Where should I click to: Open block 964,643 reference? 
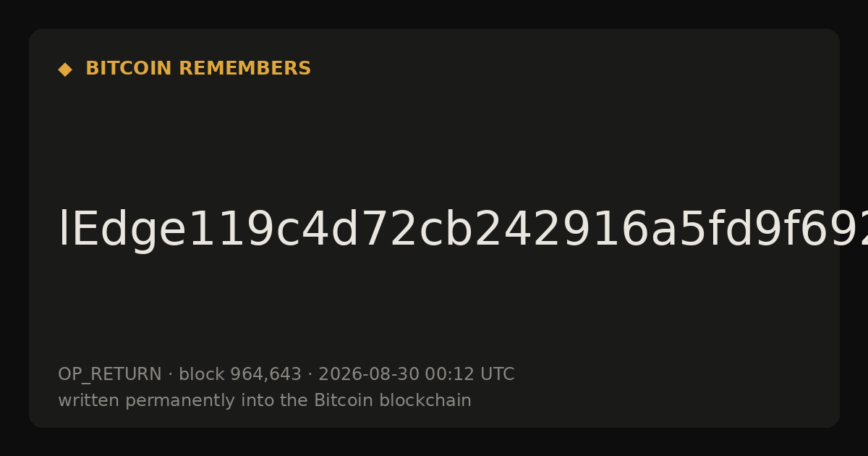(240, 375)
